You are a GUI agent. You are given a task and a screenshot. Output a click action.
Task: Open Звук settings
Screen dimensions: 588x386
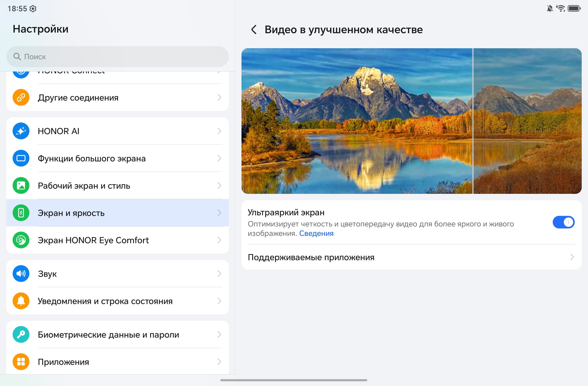117,274
